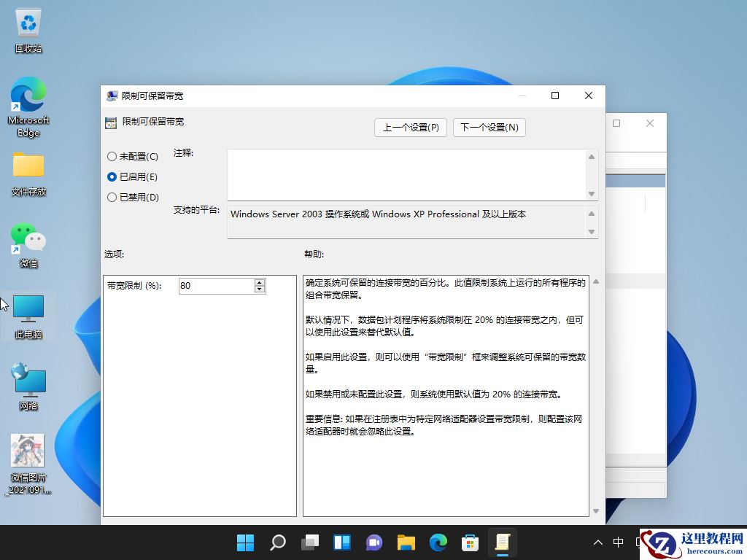
Task: Increase 带宽限制 using the up stepper
Action: point(260,282)
